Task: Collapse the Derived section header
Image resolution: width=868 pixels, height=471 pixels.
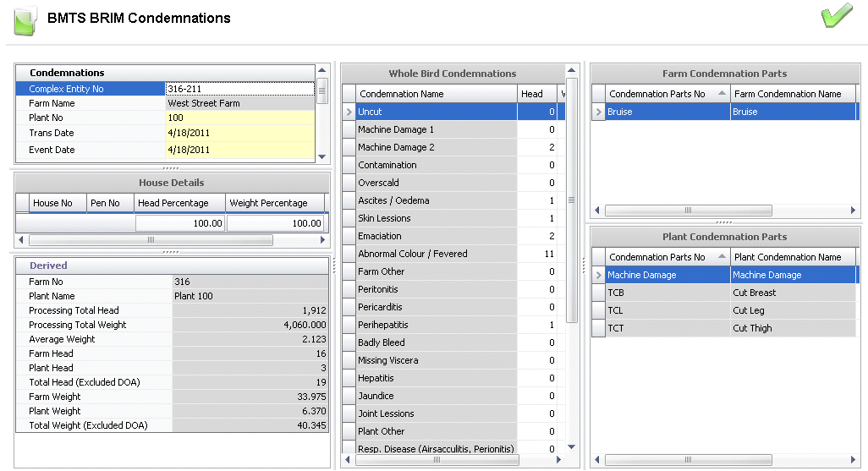Action: [x=48, y=266]
